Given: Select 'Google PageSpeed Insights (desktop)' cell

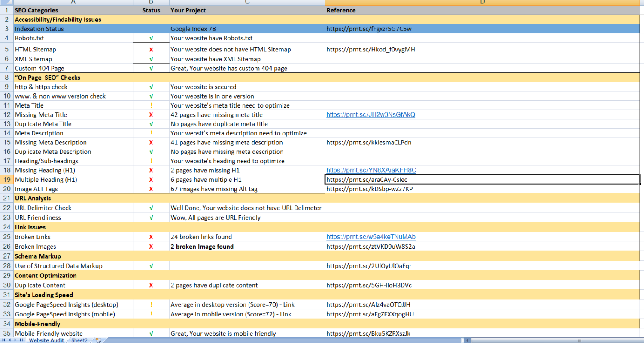Looking at the screenshot, I should tap(73, 304).
